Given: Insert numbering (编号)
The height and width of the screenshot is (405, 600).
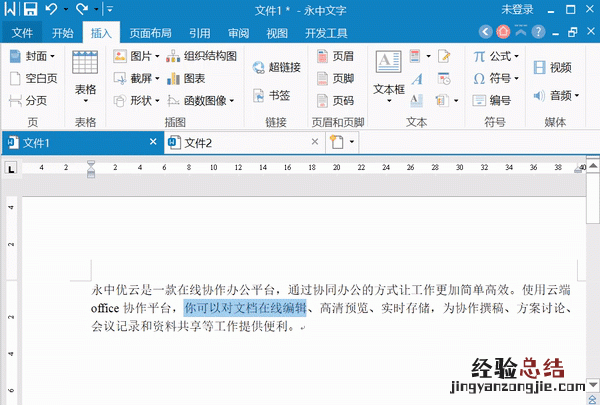Looking at the screenshot, I should point(491,100).
